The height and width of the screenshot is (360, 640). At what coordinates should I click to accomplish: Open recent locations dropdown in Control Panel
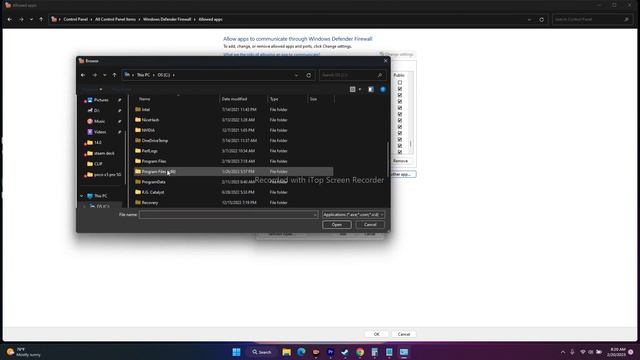pos(31,19)
